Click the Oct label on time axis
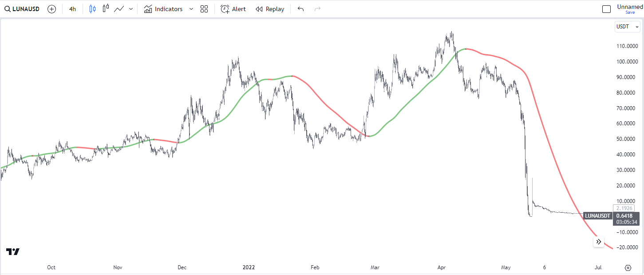 [51, 267]
